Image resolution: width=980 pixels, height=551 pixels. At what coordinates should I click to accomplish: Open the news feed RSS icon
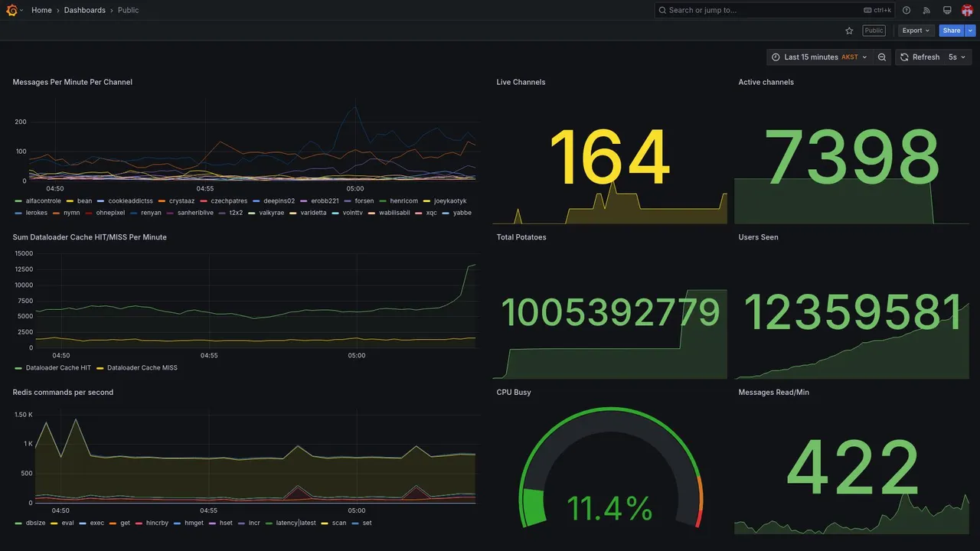(x=926, y=10)
